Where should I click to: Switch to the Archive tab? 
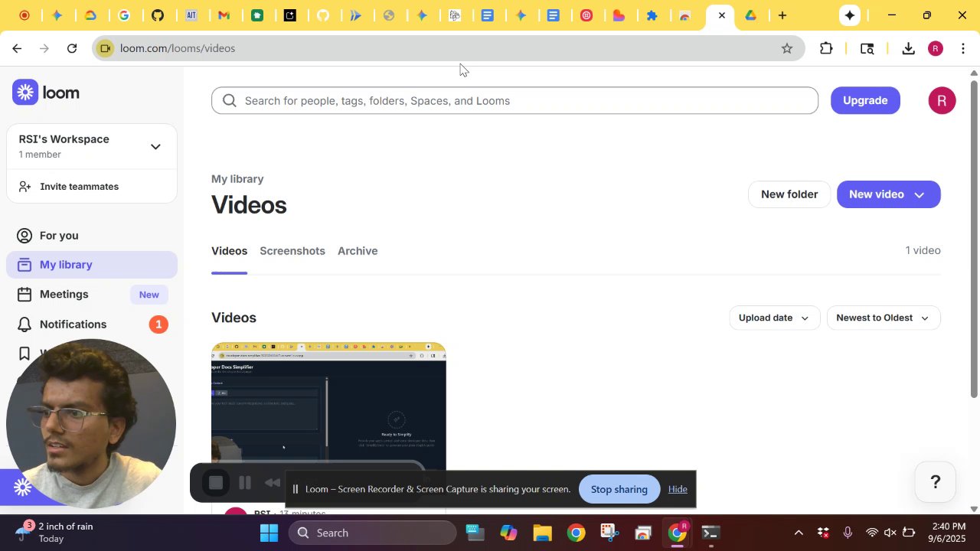pos(358,251)
